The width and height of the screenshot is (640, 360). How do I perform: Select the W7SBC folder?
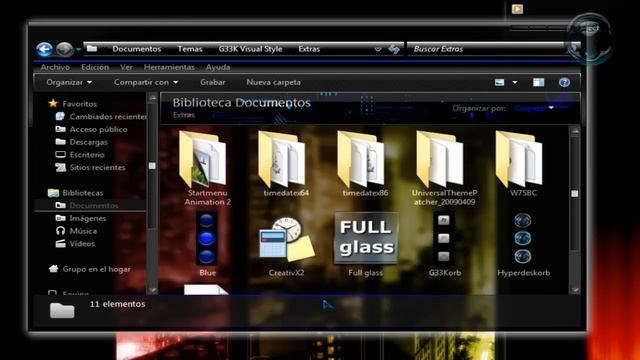[523, 164]
